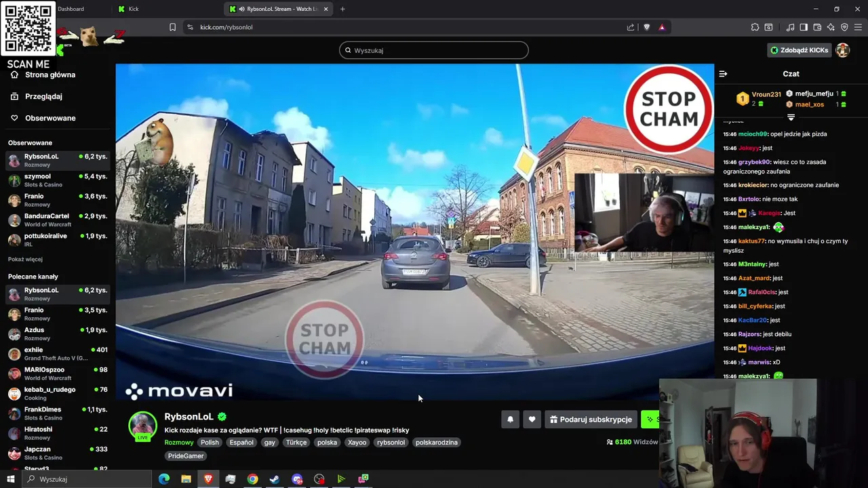The height and width of the screenshot is (488, 868).
Task: Open File Explorer from taskbar
Action: 186,479
